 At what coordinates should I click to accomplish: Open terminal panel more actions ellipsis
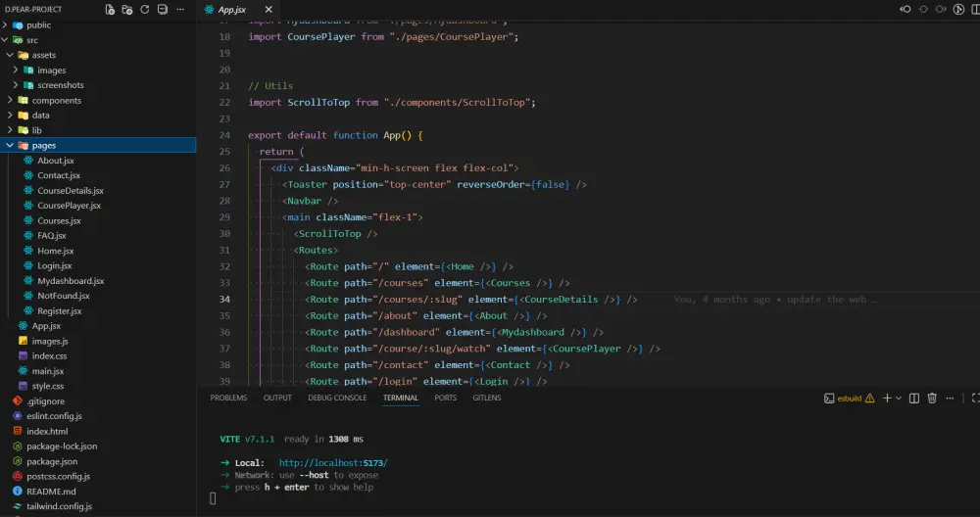tap(950, 399)
